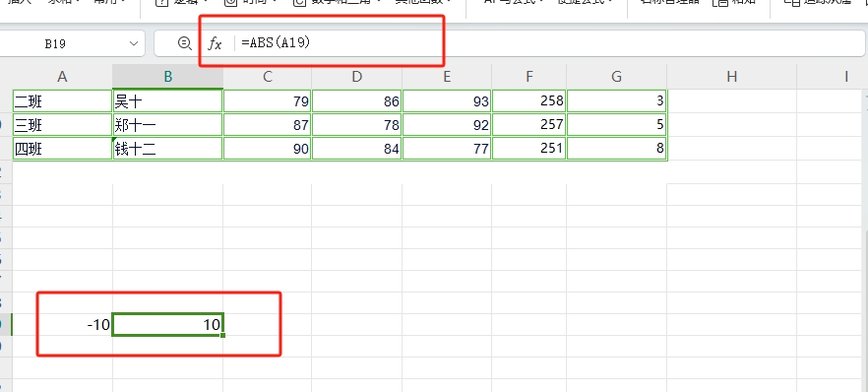Click the cell with value 84
This screenshot has width=868, height=392.
coord(357,149)
